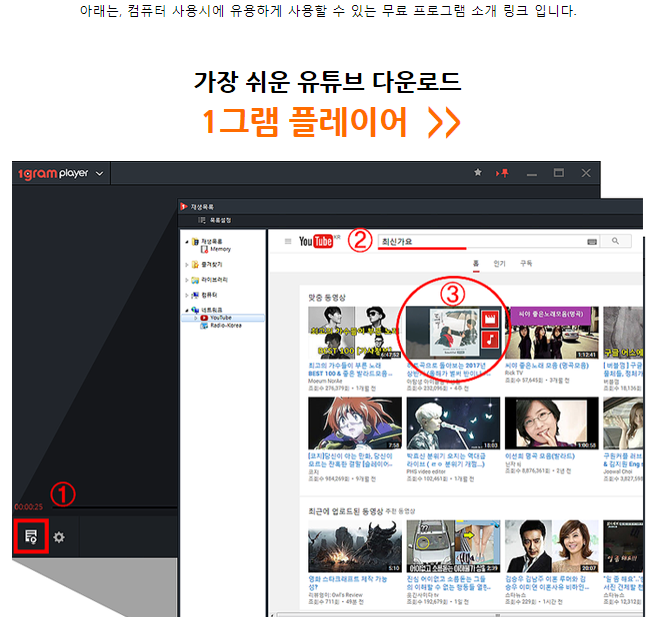Collapse the 재생목록 tree node
The height and width of the screenshot is (635, 671).
187,242
